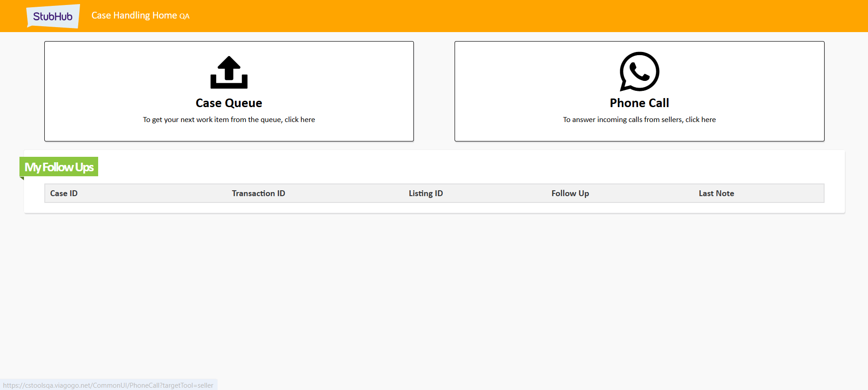Open the Case Handling Home title link
Viewport: 868px width, 390px height.
click(134, 15)
